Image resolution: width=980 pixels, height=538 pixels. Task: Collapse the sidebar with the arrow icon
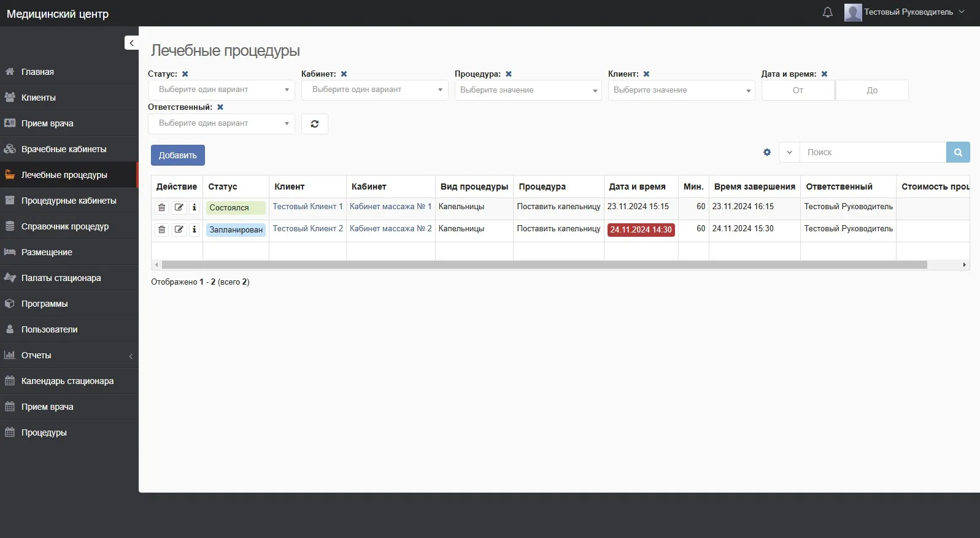point(131,43)
